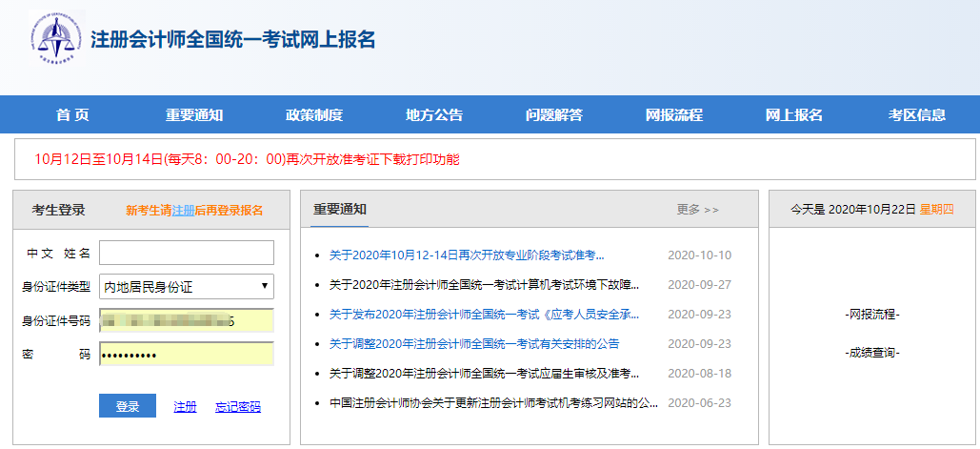The image size is (980, 449).
Task: Click 注册 link beside login button
Action: click(x=185, y=407)
